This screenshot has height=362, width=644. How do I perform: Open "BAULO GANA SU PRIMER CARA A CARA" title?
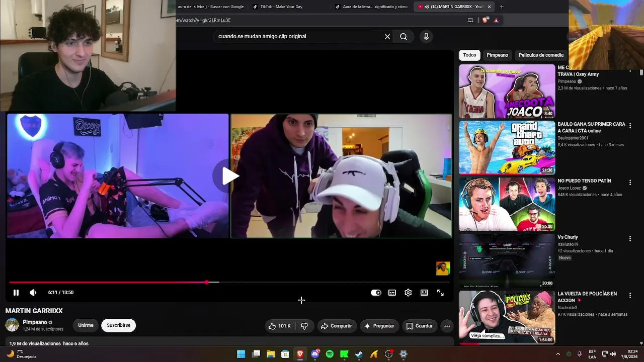[x=591, y=127]
